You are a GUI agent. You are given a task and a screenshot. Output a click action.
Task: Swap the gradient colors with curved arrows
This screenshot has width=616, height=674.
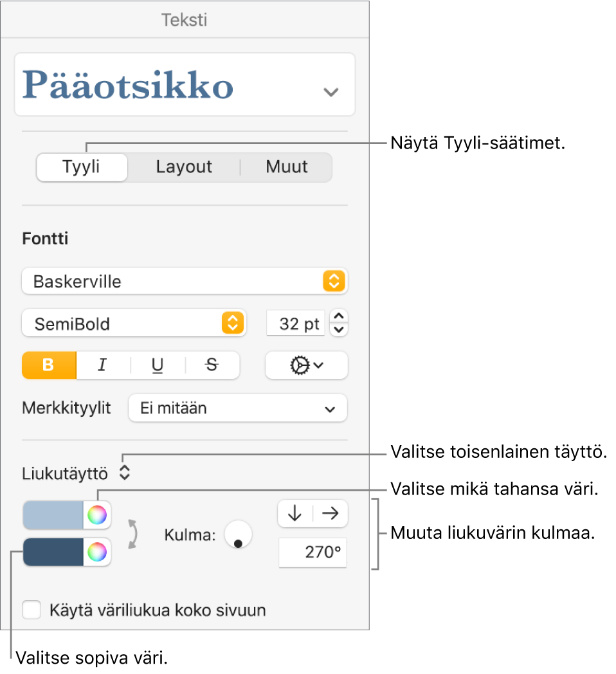(133, 533)
